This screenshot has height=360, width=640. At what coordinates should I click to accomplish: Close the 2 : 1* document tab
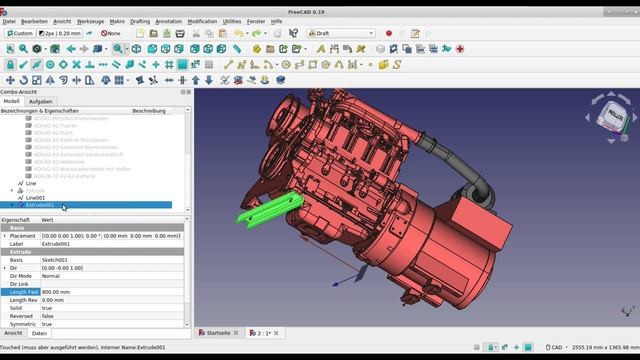coord(276,333)
